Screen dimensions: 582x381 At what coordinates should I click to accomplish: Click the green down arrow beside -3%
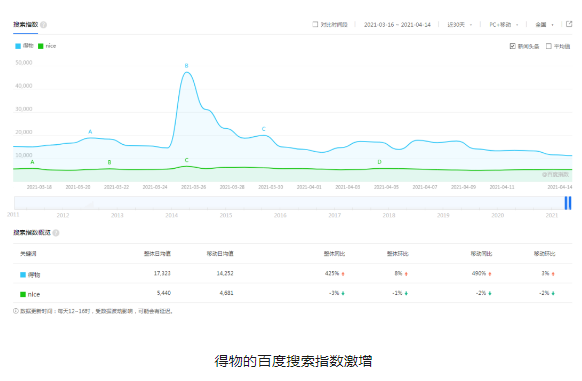[343, 293]
